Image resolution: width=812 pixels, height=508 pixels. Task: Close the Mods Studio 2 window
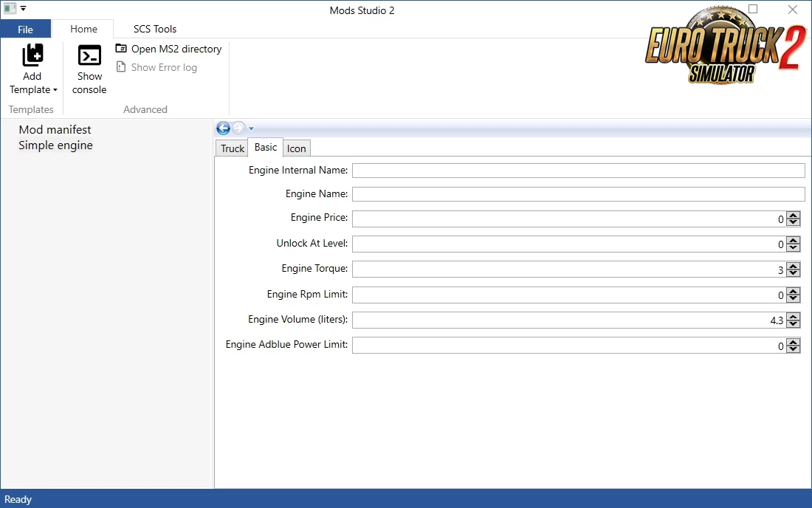[792, 10]
